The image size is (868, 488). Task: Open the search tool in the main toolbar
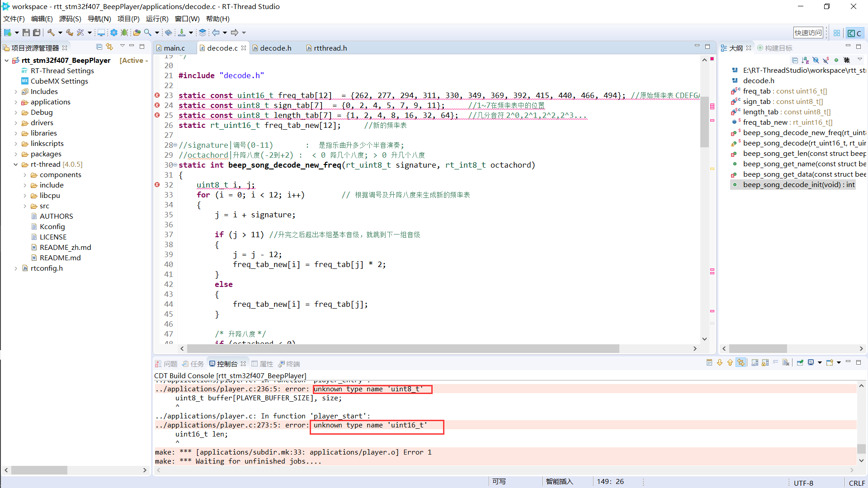point(147,33)
